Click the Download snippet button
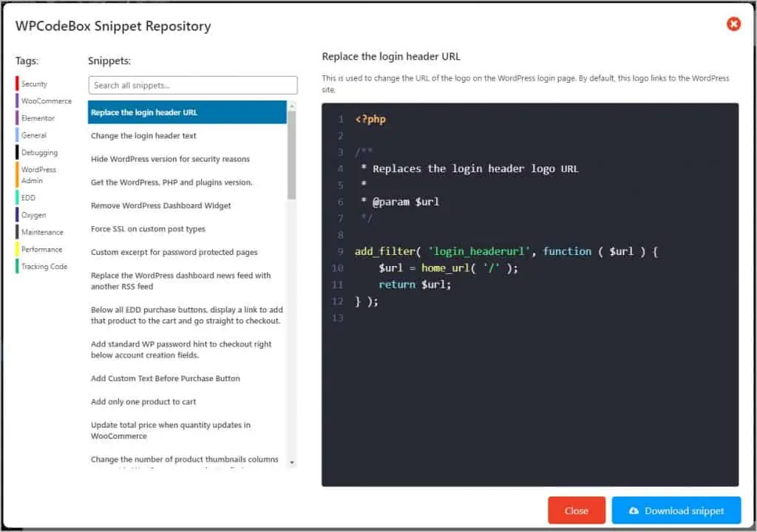The width and height of the screenshot is (757, 532). coord(676,511)
